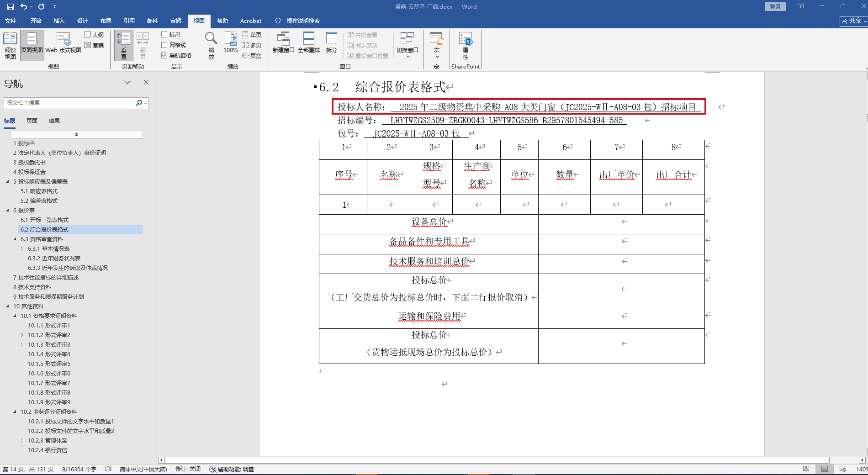The width and height of the screenshot is (868, 475).
Task: Open the 文件 (File) menu
Action: pyautogui.click(x=11, y=21)
